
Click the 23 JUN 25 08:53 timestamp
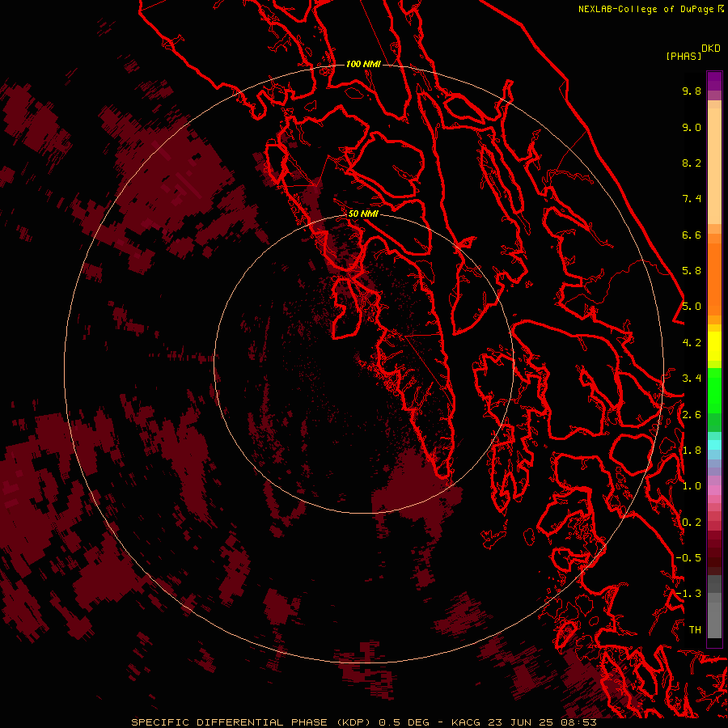coord(542,722)
